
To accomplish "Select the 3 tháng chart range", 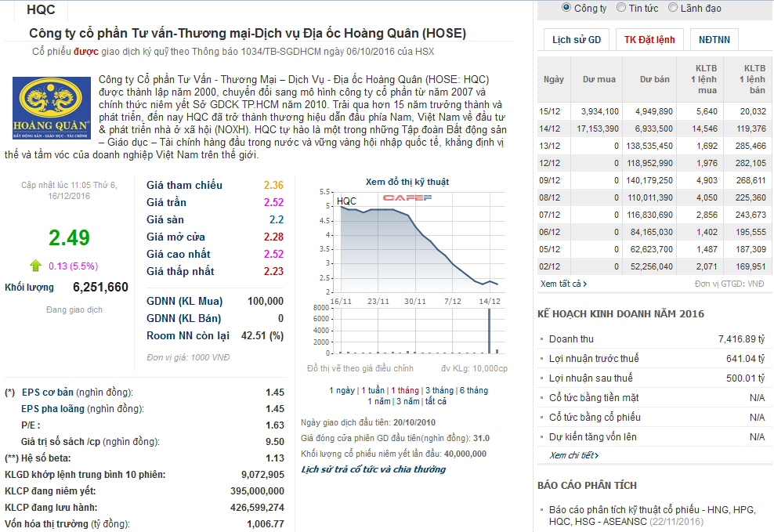I will pyautogui.click(x=439, y=390).
